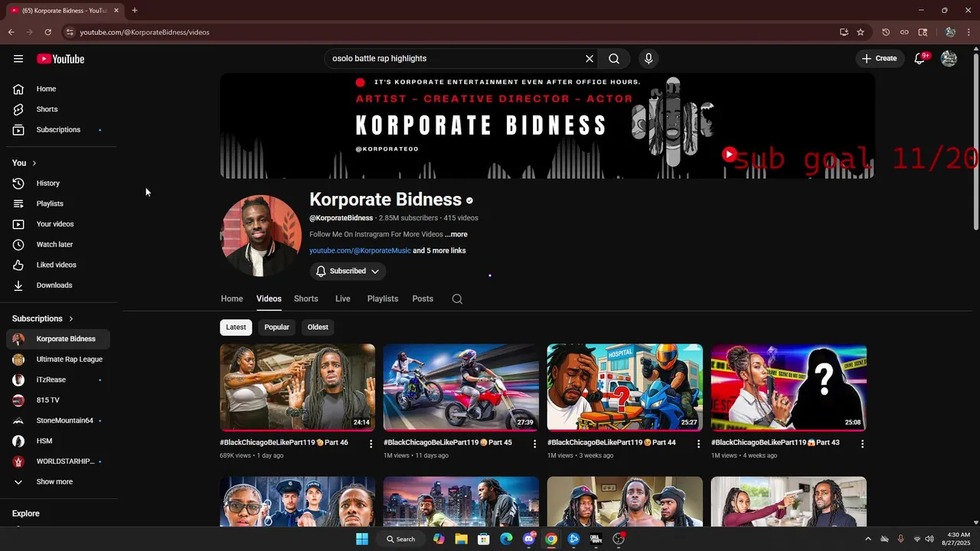Open File Explorer from the taskbar

click(x=461, y=539)
